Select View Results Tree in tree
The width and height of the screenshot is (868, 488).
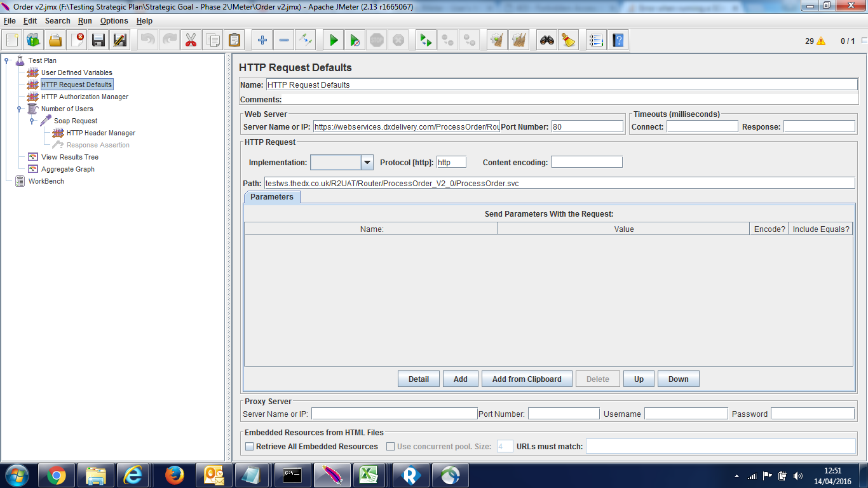pos(70,158)
